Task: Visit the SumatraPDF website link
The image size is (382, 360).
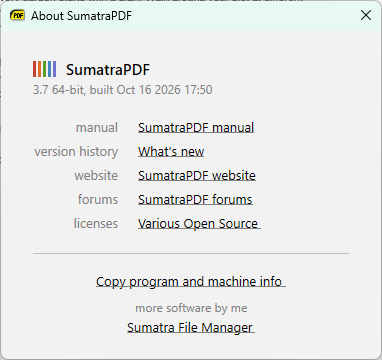Action: pos(197,176)
